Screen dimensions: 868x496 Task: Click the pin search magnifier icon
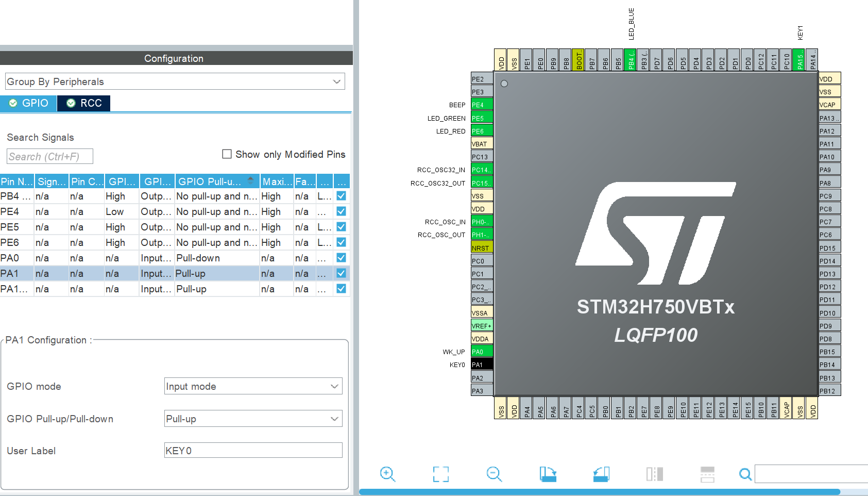(x=745, y=474)
